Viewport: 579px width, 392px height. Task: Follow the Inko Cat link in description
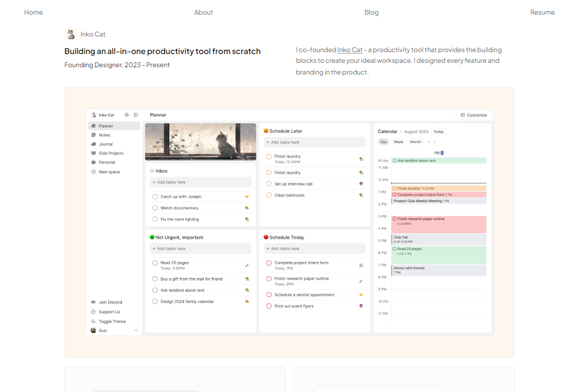click(x=350, y=50)
